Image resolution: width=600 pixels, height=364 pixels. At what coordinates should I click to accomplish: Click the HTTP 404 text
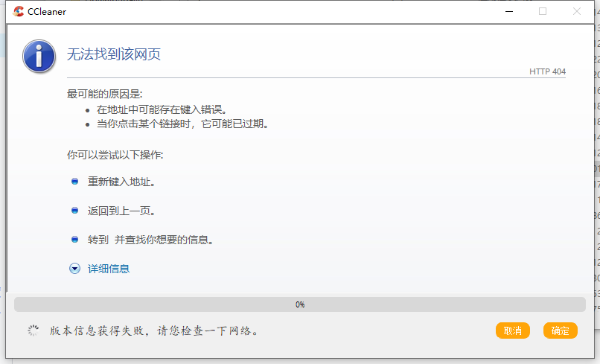pos(547,71)
